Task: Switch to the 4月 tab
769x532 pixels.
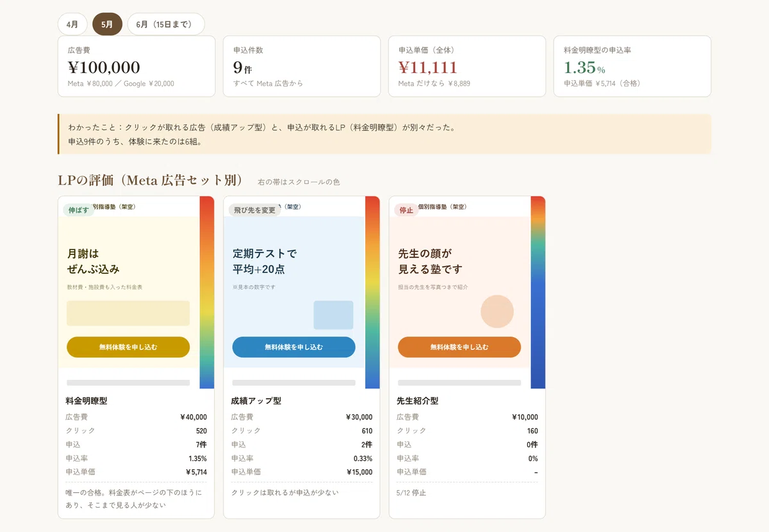Action: [x=72, y=24]
